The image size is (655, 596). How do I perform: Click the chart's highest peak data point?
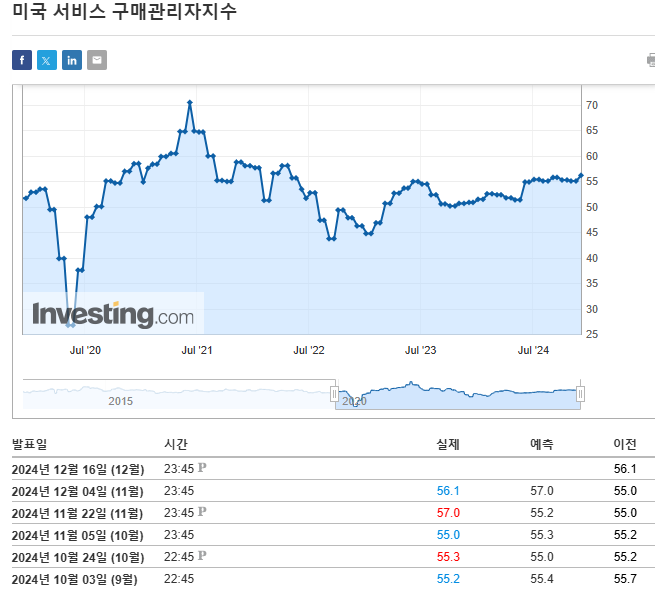(x=189, y=103)
